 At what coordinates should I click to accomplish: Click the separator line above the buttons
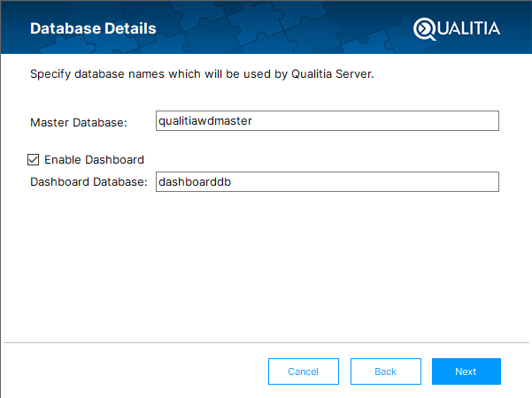pyautogui.click(x=266, y=342)
